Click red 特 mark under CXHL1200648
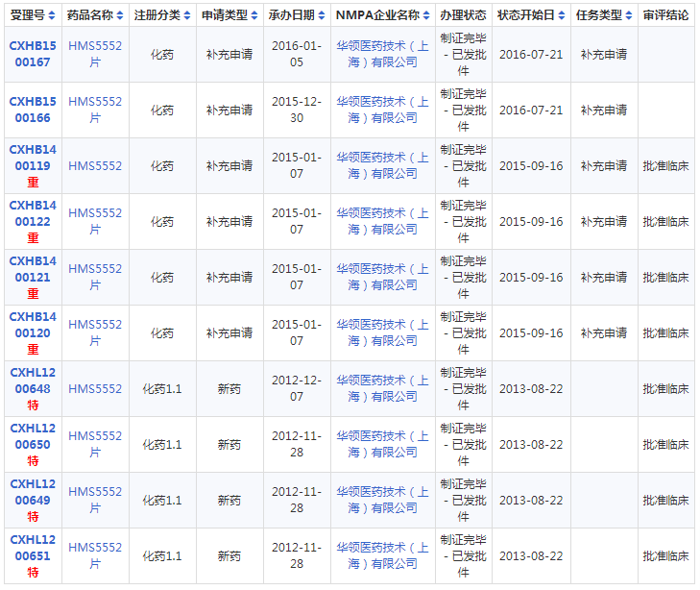Viewport: 700px width, 590px height. click(33, 406)
